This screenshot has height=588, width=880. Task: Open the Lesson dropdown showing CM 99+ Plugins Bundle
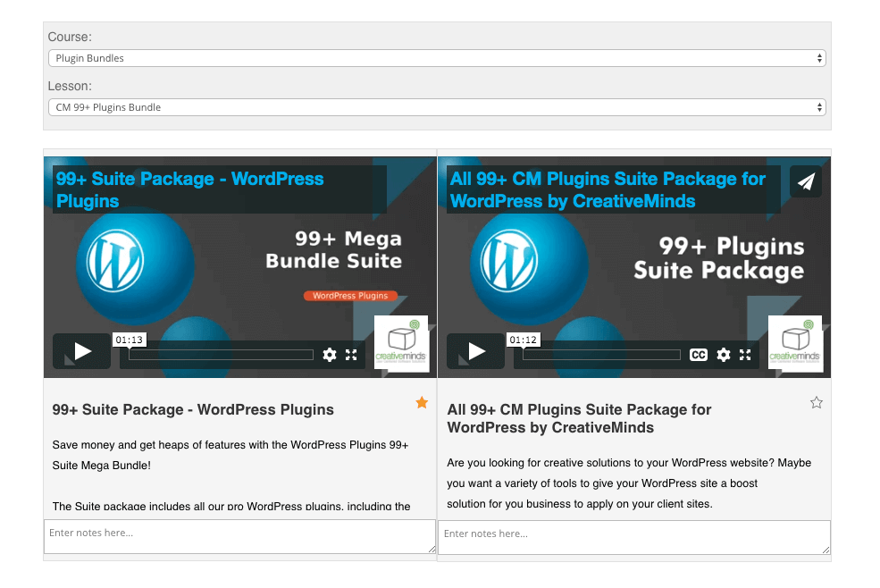point(437,107)
